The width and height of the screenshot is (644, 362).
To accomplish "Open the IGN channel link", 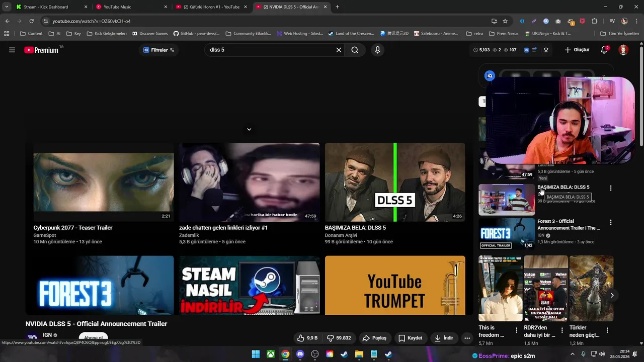I will [47, 335].
